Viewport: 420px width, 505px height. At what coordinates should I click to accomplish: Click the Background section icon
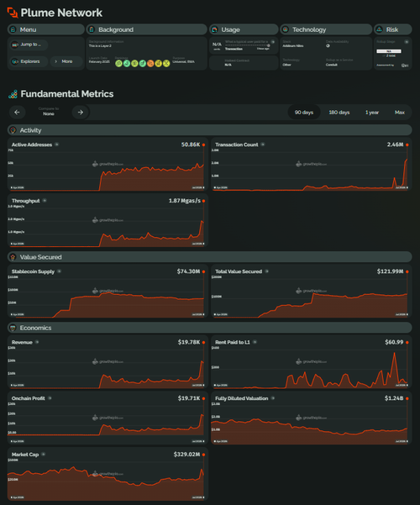pos(92,29)
